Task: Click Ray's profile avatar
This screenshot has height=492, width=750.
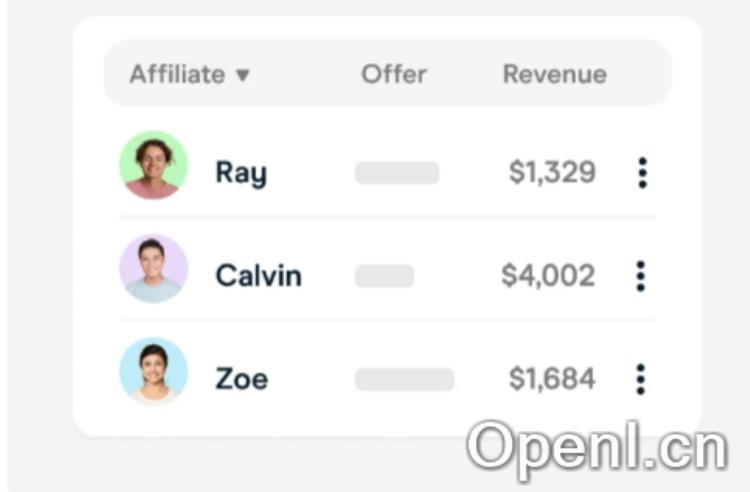Action: coord(153,165)
